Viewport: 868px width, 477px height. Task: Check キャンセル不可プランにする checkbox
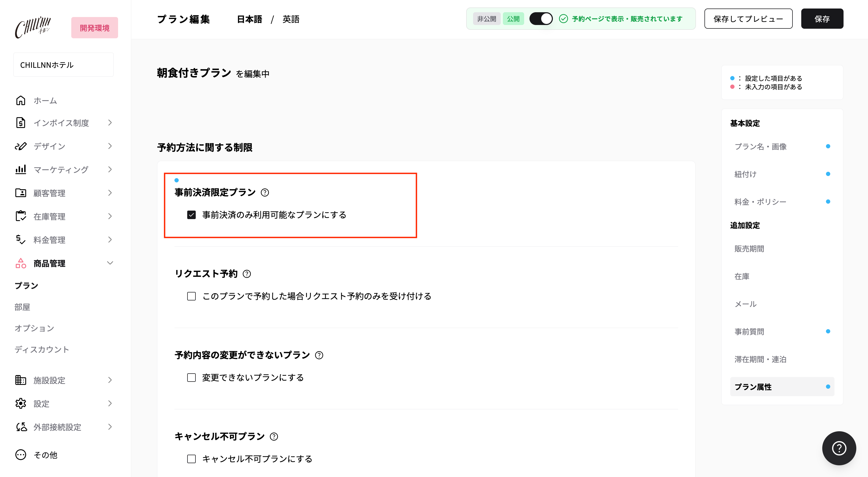[191, 459]
